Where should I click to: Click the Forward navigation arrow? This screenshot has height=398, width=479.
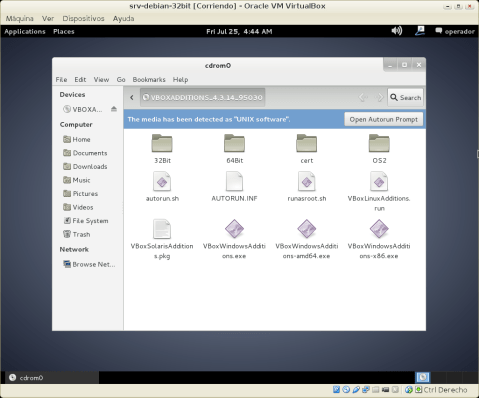click(x=379, y=97)
